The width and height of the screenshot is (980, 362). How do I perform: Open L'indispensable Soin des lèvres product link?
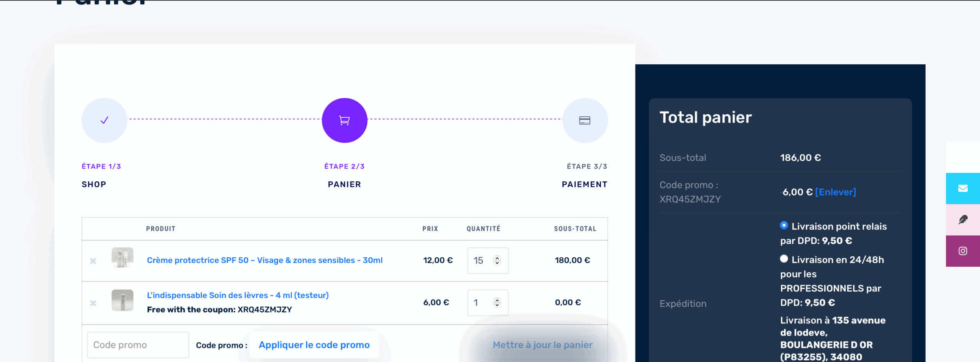pos(238,295)
